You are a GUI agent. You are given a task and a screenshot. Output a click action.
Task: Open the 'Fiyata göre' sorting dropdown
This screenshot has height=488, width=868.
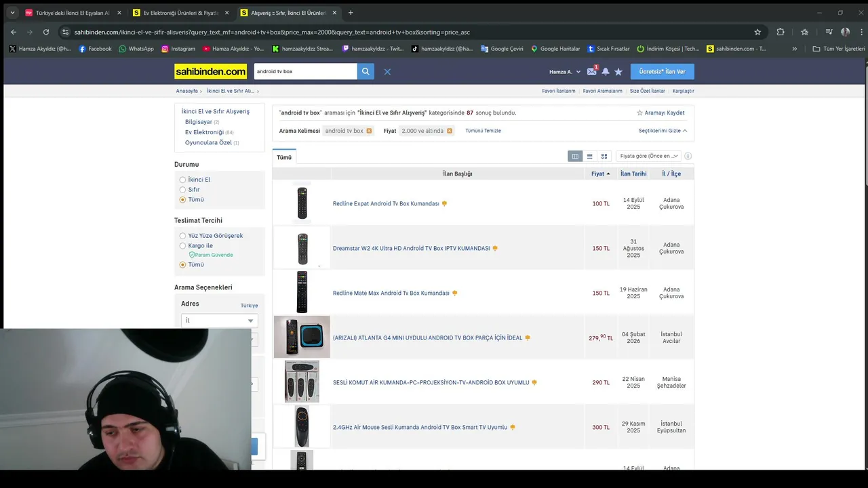coord(648,156)
